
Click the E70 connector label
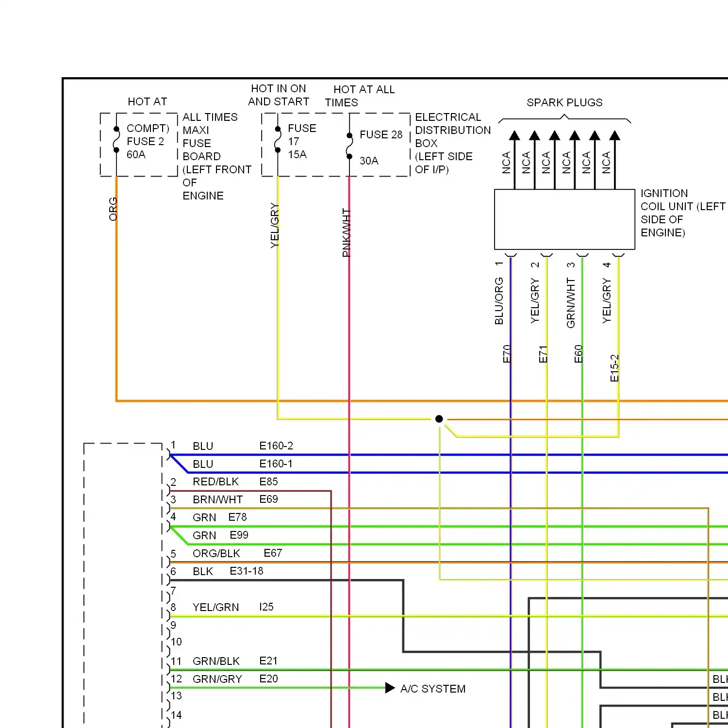[507, 354]
